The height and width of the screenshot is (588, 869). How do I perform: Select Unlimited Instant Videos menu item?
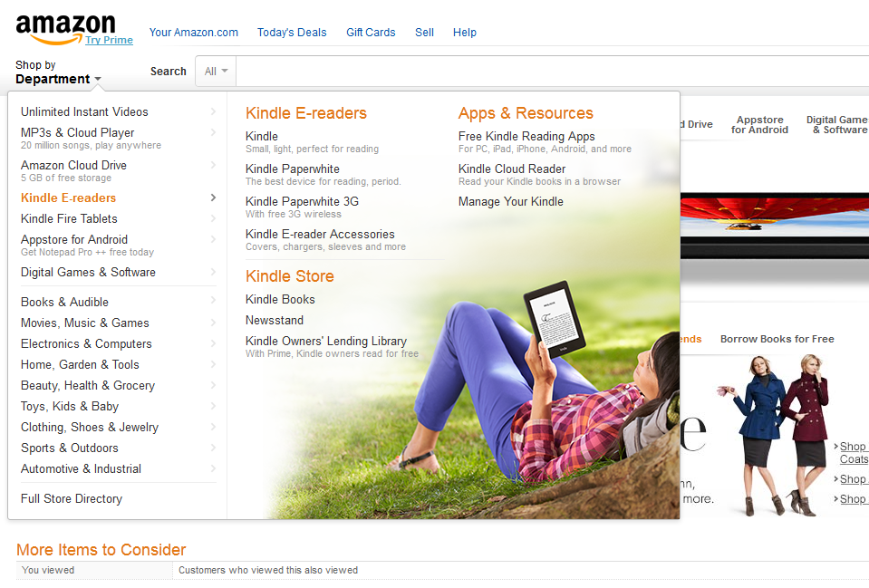click(84, 112)
